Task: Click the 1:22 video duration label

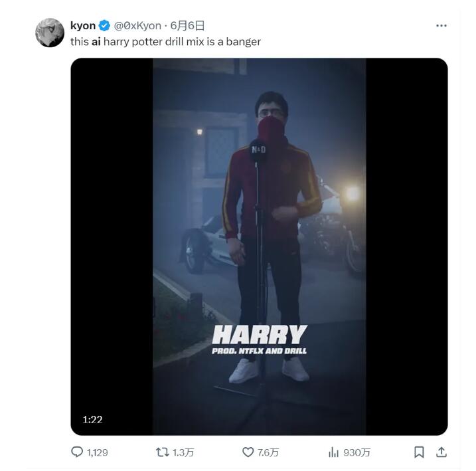Action: [x=92, y=420]
